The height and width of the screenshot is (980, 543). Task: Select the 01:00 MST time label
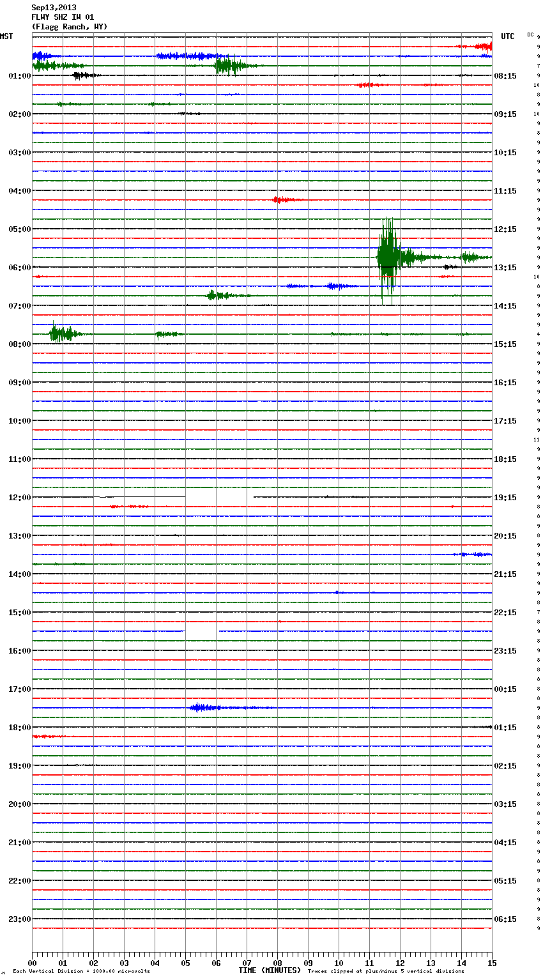click(x=20, y=76)
